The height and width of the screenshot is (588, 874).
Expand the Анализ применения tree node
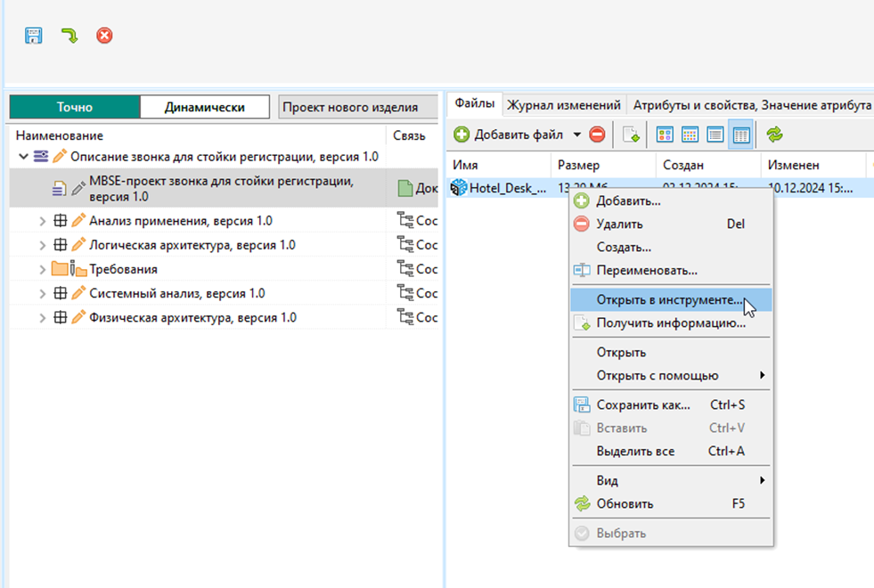(42, 221)
